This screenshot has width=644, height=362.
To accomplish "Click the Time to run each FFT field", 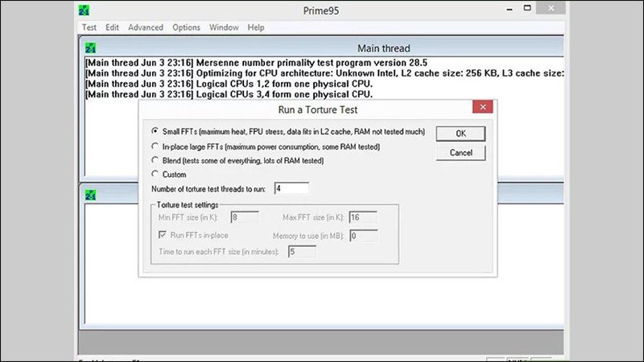I will coord(303,252).
